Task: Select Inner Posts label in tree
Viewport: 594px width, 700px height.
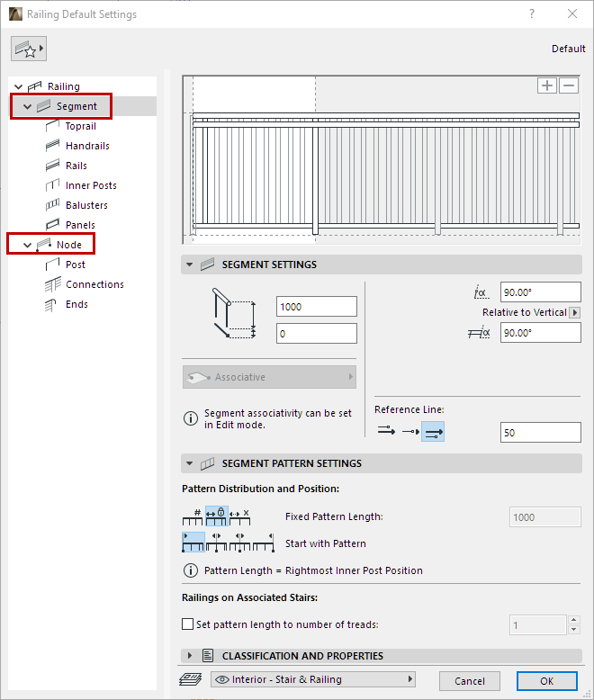Action: tap(91, 185)
